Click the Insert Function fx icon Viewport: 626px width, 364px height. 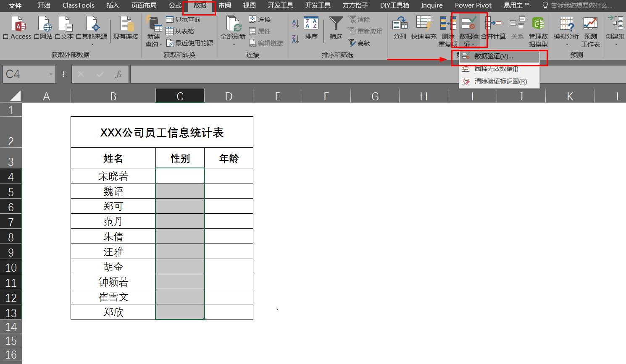pyautogui.click(x=118, y=74)
